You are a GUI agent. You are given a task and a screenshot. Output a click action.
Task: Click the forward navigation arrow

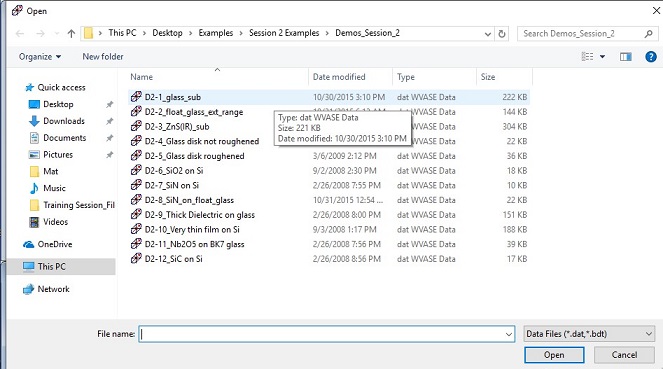[x=40, y=33]
